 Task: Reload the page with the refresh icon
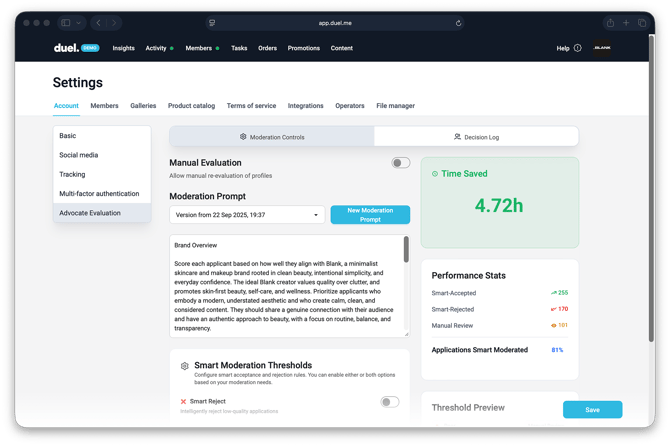coord(458,22)
